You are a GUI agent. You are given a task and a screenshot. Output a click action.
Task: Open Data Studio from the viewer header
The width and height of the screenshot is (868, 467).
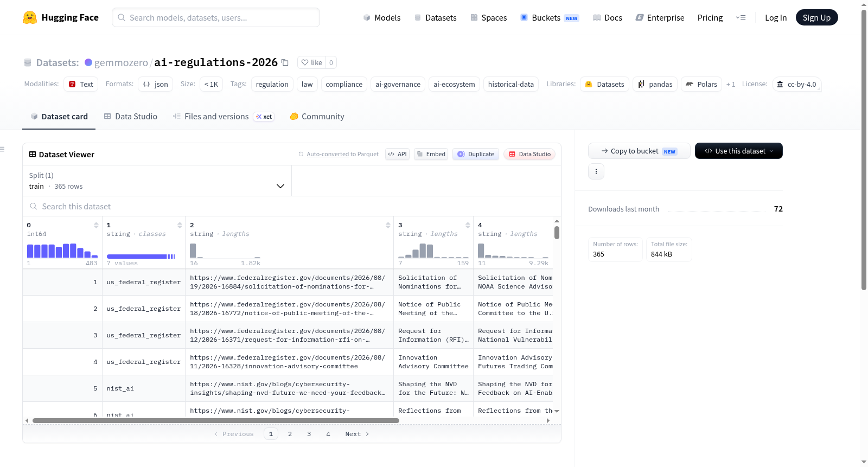pyautogui.click(x=529, y=154)
